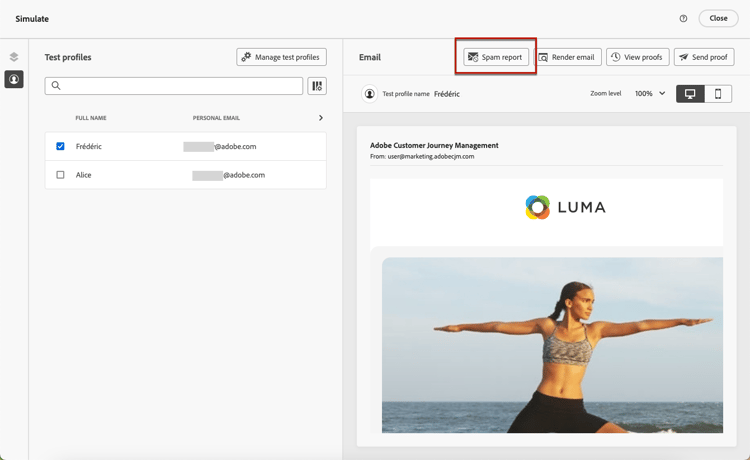Click the layers stack icon in left rail
Screen dimensions: 750x460
tap(14, 57)
